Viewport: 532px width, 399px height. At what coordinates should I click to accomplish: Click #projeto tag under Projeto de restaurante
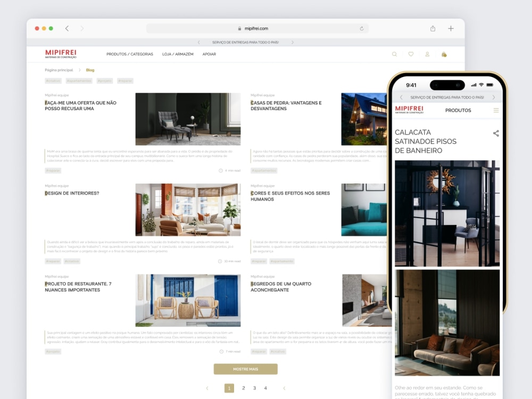[53, 352]
